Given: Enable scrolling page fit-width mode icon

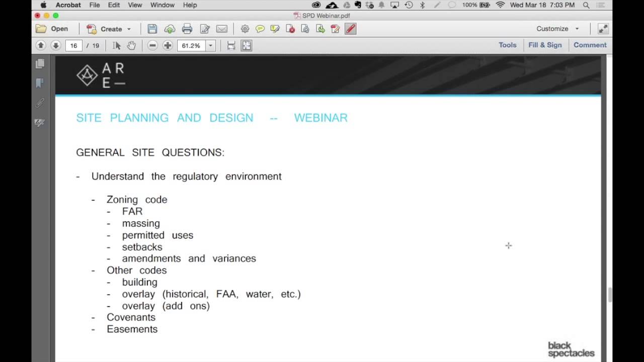Looking at the screenshot, I should pyautogui.click(x=231, y=45).
